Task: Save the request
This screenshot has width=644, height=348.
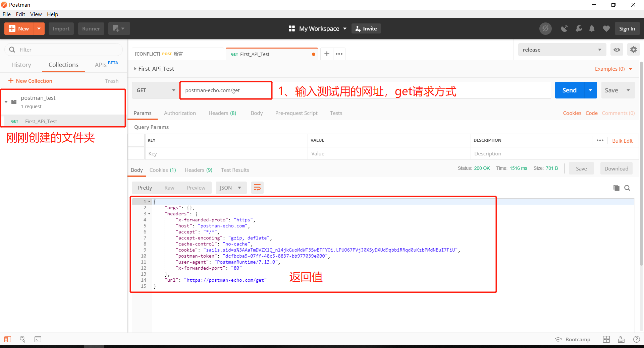Action: click(x=611, y=90)
